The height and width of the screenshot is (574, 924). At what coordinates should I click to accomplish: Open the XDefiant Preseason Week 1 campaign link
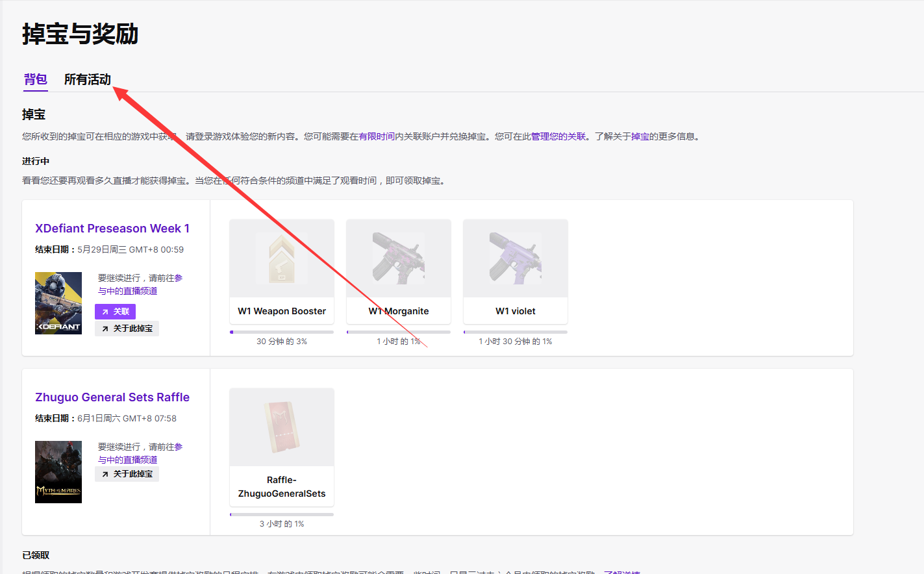pos(112,229)
